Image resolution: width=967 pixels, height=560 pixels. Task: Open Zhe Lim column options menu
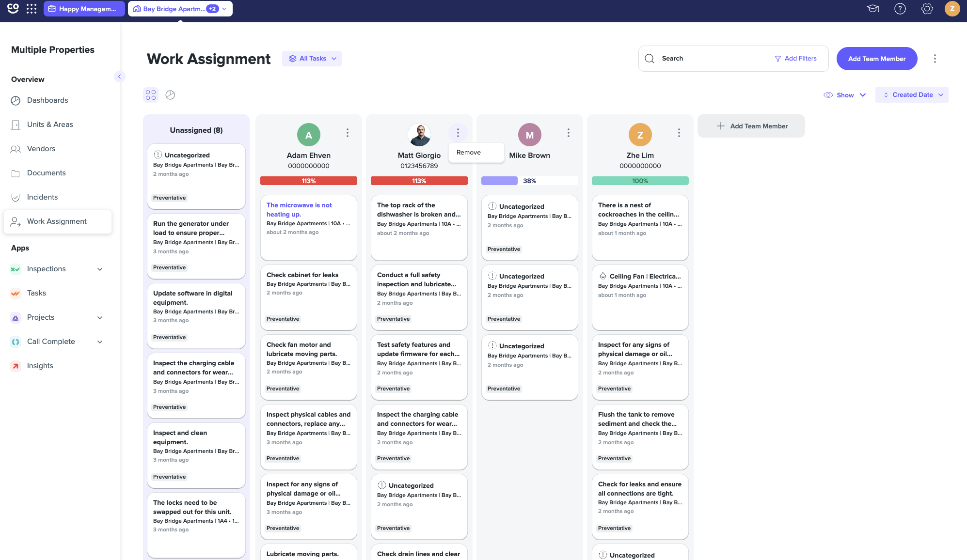click(679, 133)
